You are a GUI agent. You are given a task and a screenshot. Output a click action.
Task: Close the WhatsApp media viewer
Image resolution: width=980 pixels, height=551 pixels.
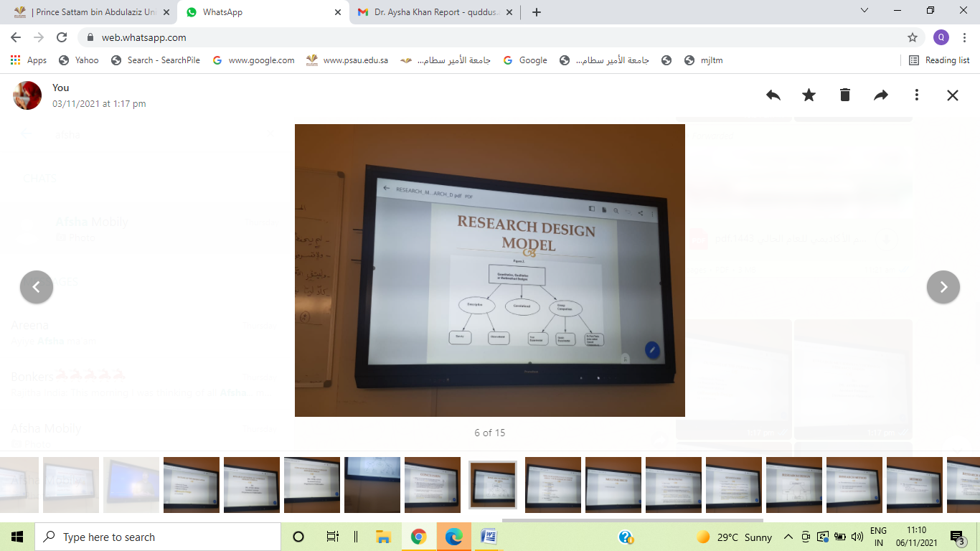click(952, 95)
